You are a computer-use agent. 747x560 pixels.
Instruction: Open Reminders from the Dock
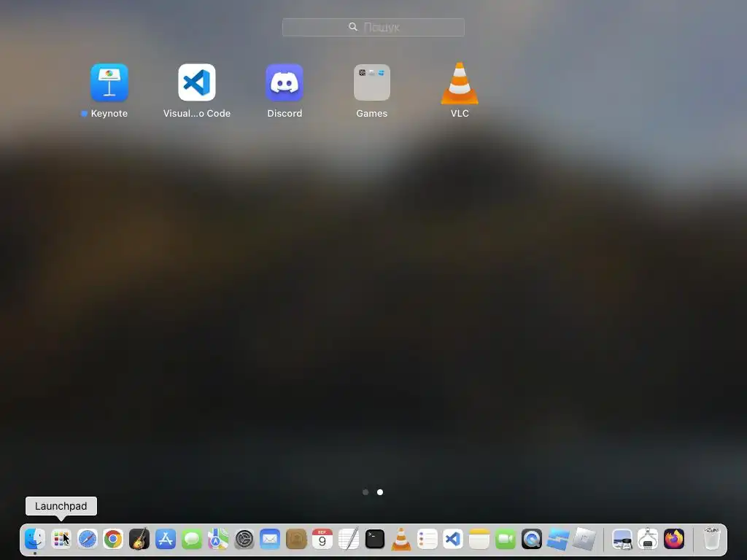[x=427, y=539]
